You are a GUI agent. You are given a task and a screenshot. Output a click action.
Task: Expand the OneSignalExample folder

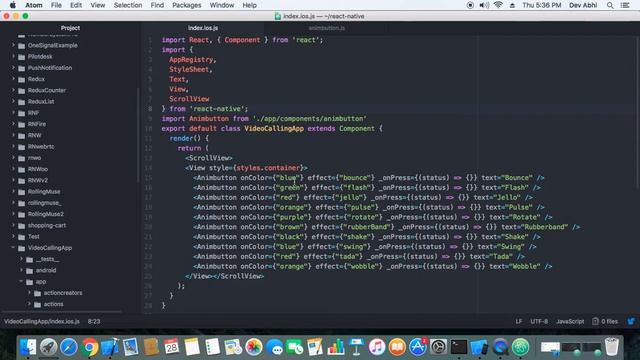coord(13,45)
